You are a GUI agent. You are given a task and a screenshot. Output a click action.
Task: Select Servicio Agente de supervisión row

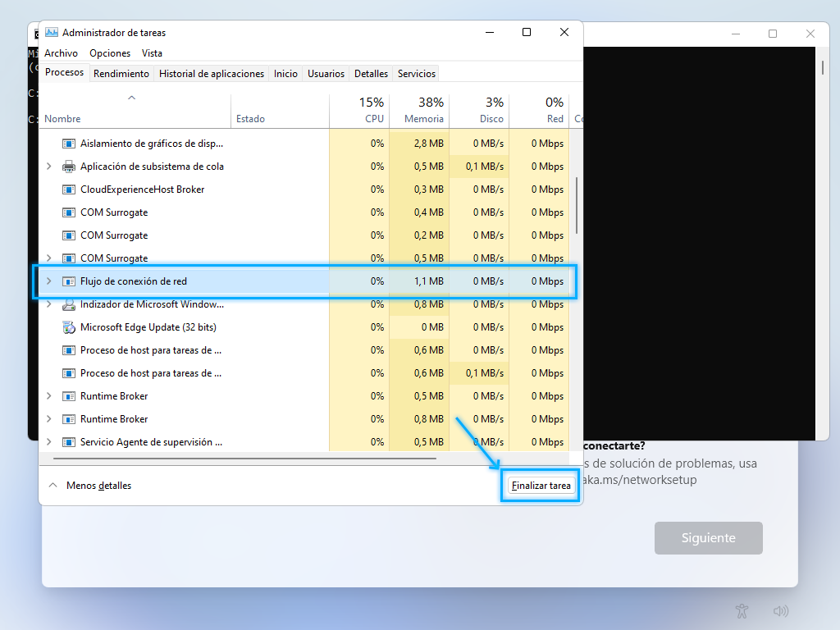pos(304,442)
